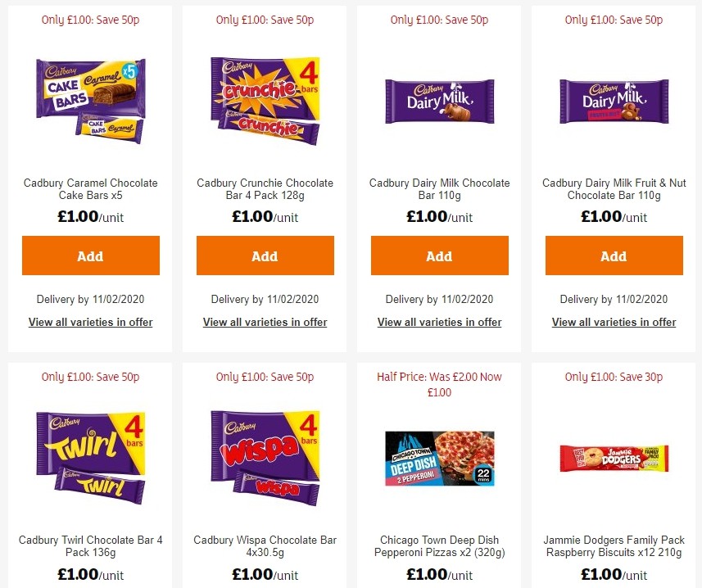
Task: Add Cadbury Caramel Chocolate Cake Bars to basket
Action: pos(90,256)
